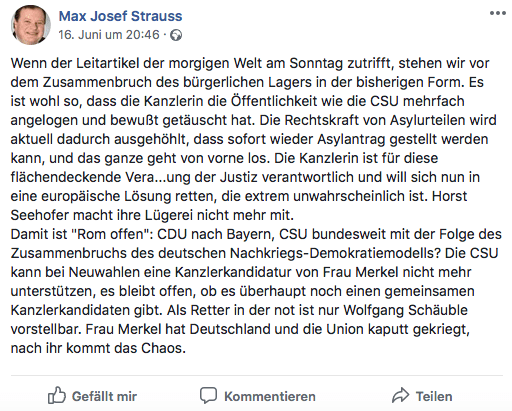
Task: Click the word Horst in the post
Action: coord(449,196)
